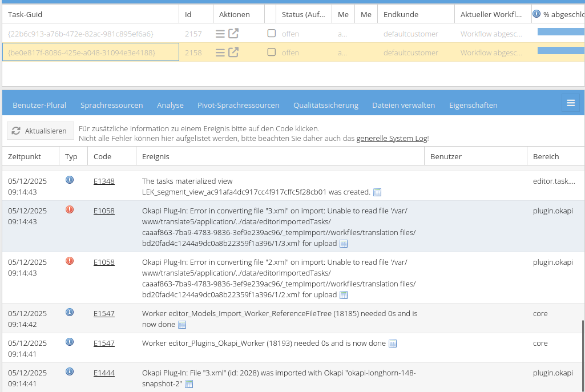The width and height of the screenshot is (585, 392).
Task: Show details icon for 3.xml E1058 error
Action: [343, 244]
